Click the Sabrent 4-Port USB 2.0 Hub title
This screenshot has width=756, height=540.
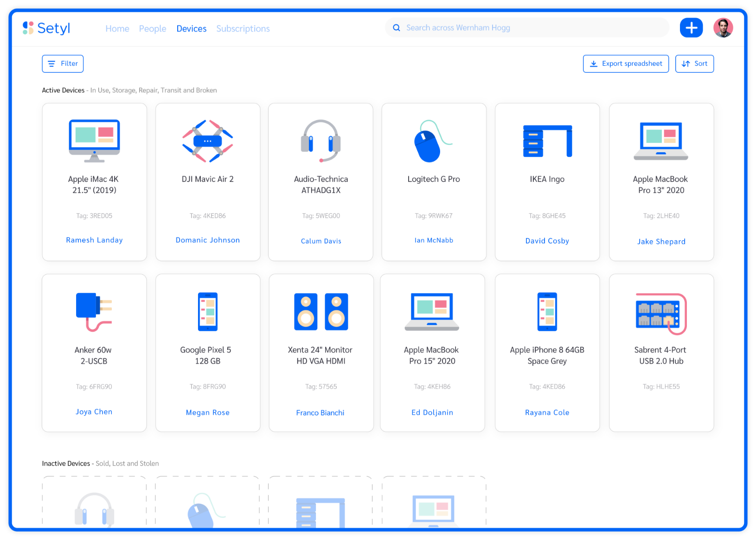[x=661, y=355]
